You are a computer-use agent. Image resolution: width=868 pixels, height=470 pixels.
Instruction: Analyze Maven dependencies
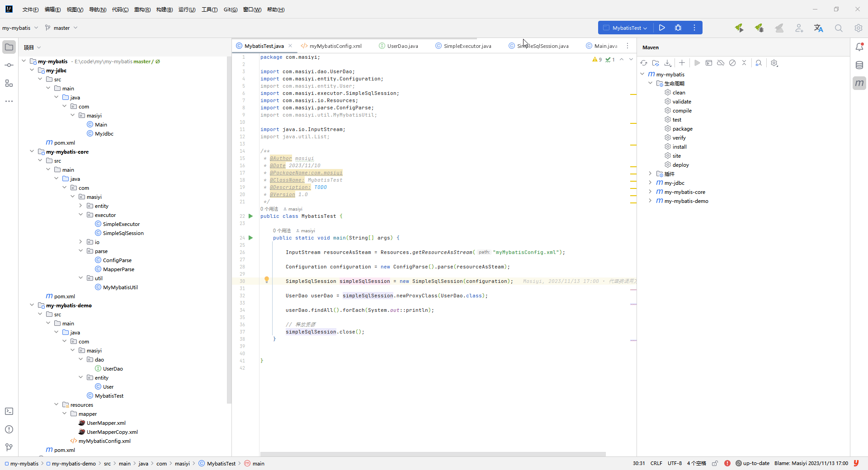click(759, 63)
